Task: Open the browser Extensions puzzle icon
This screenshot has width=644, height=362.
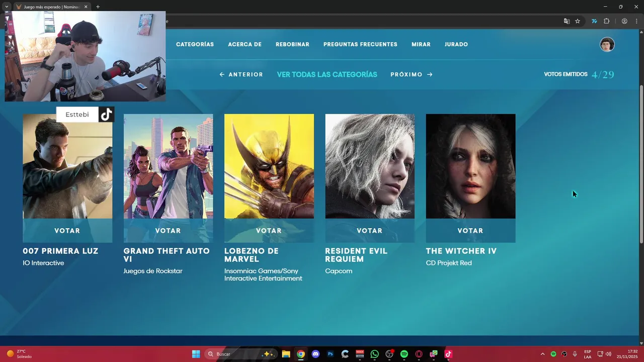Action: click(606, 21)
